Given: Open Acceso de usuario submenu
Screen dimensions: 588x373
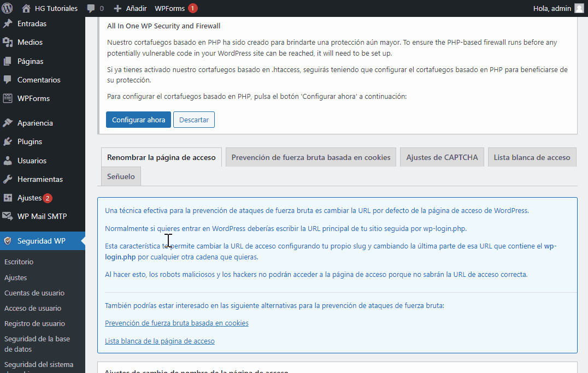Looking at the screenshot, I should [33, 309].
